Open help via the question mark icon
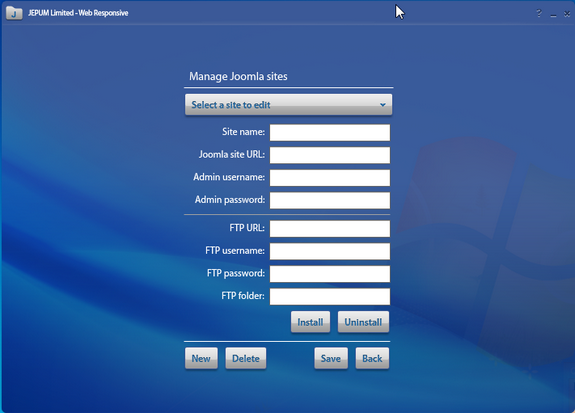The height and width of the screenshot is (413, 575). [539, 14]
